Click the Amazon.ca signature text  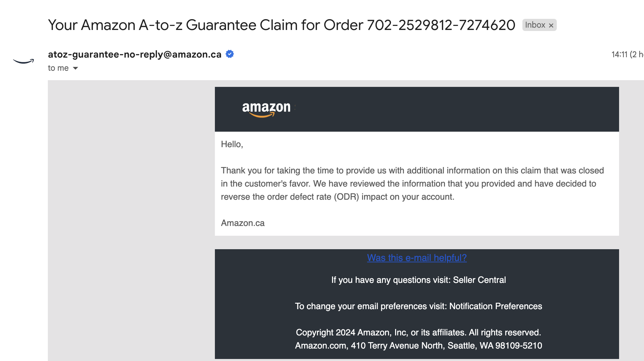click(x=243, y=223)
